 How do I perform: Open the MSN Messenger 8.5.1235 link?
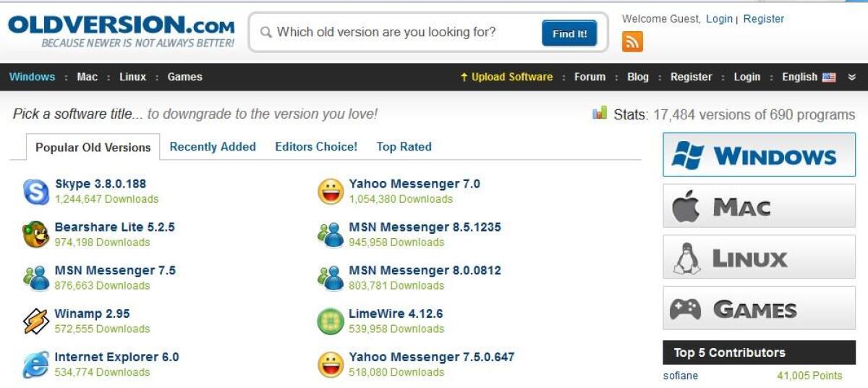coord(425,227)
